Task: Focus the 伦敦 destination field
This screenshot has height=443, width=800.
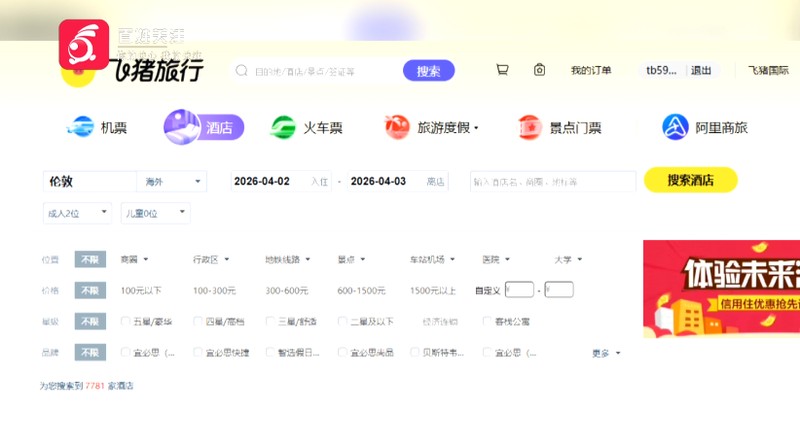Action: pyautogui.click(x=90, y=181)
